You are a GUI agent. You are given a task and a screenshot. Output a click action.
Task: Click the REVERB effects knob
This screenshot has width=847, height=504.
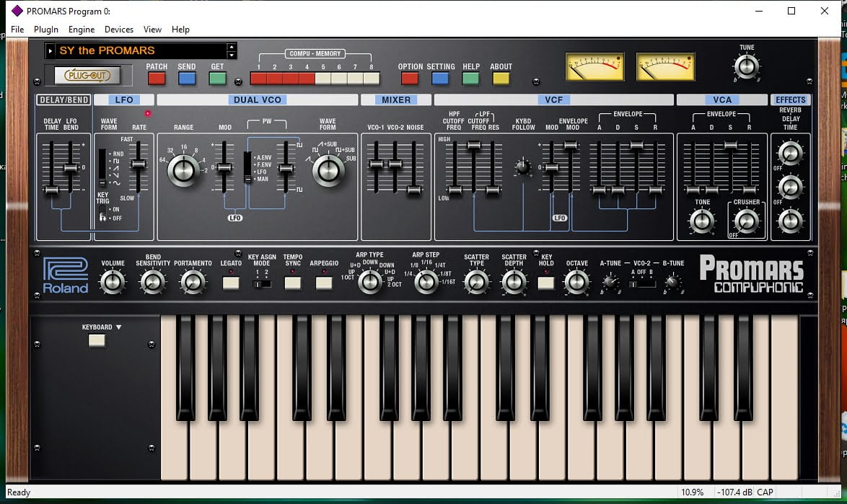790,153
